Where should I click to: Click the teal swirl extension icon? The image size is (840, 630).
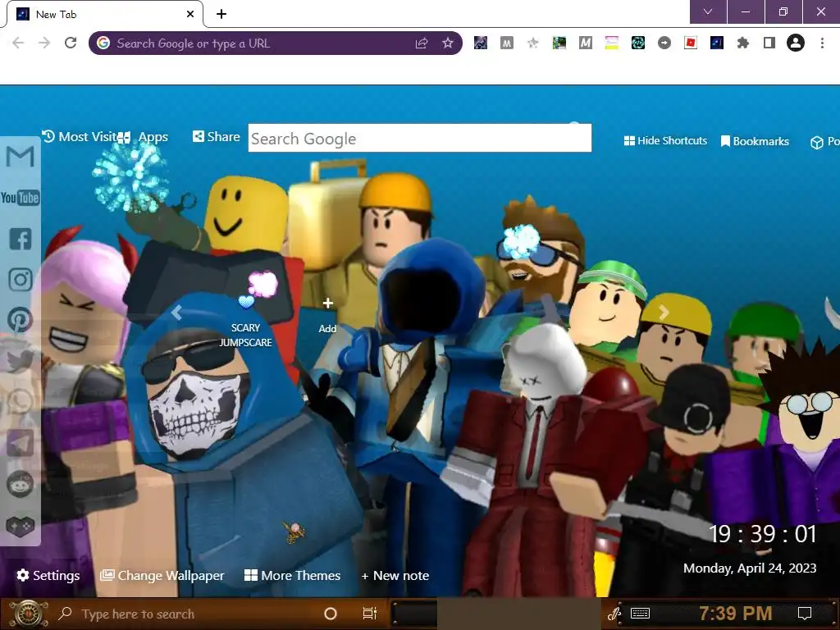pos(638,43)
